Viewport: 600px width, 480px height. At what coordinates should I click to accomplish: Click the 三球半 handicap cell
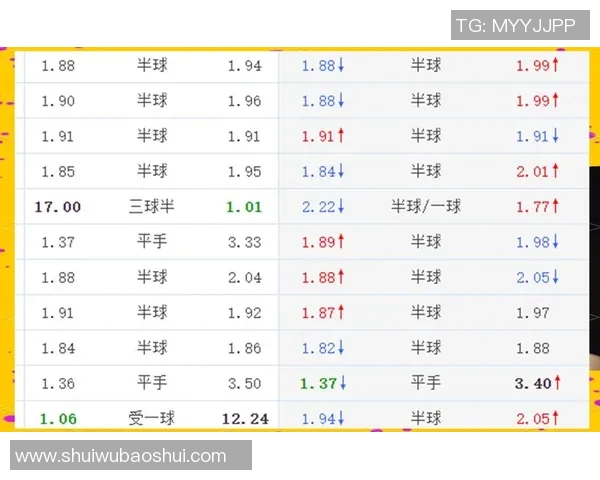[x=152, y=207]
